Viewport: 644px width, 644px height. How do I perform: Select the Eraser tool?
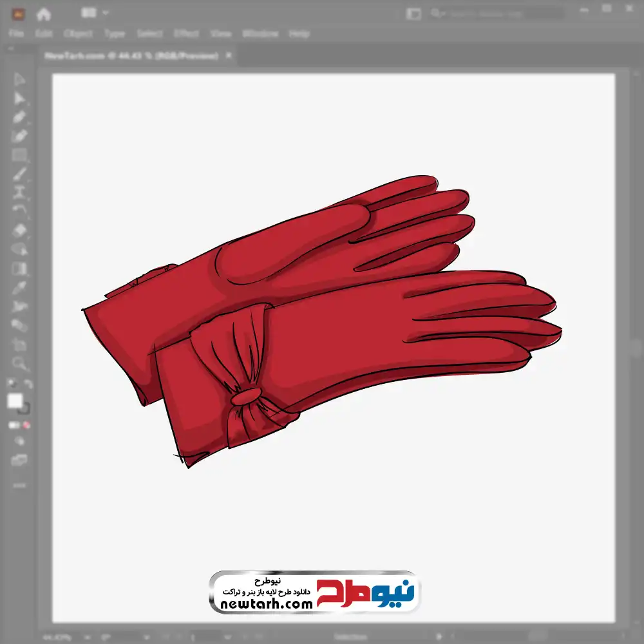tap(19, 230)
